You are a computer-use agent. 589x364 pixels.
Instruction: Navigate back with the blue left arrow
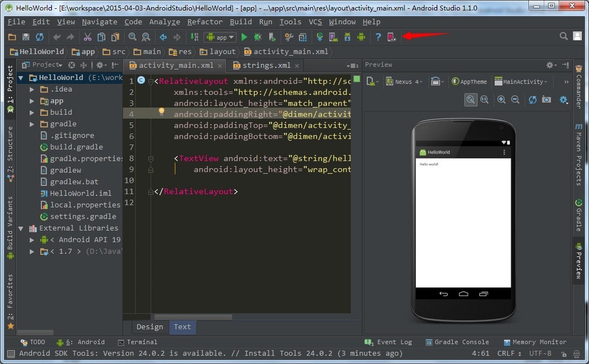coord(163,37)
